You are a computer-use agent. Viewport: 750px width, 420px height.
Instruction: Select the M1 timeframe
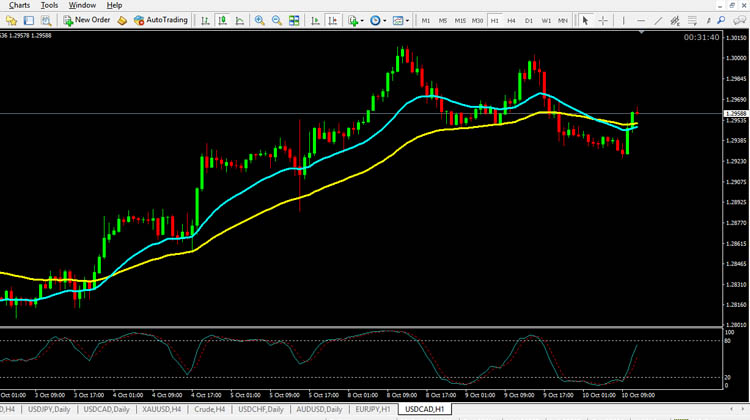[426, 21]
